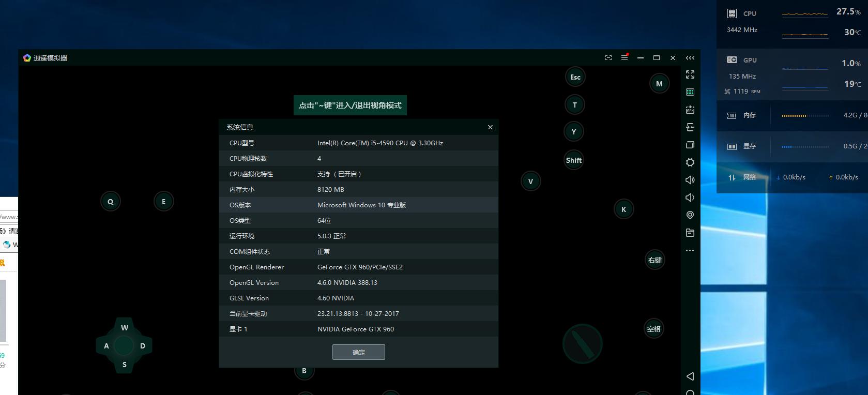Click the 空格 key mapping button
Image resolution: width=868 pixels, height=395 pixels.
[654, 329]
